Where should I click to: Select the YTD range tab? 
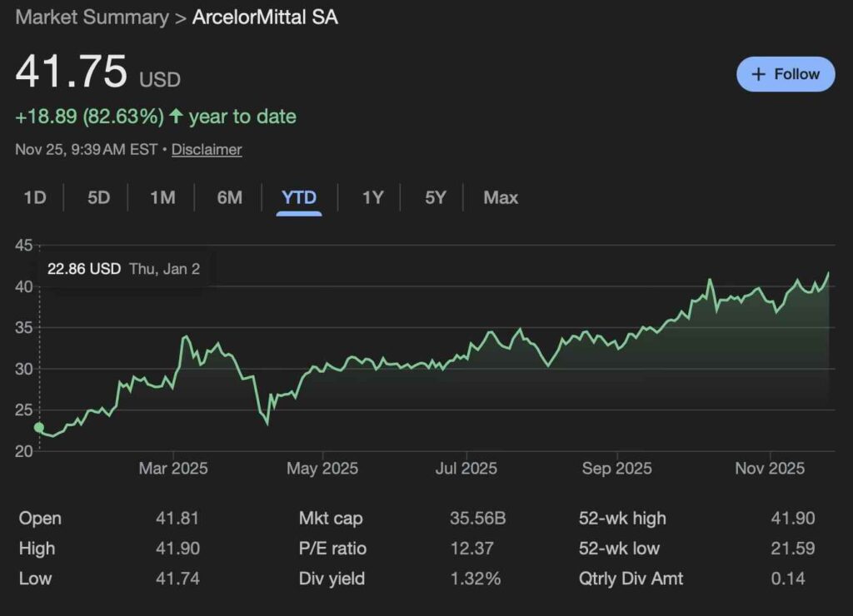coord(299,197)
